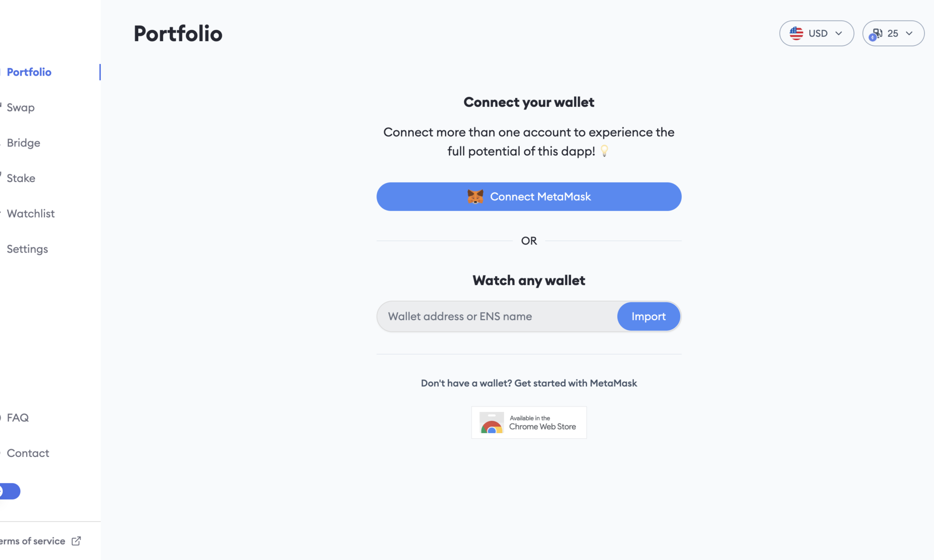Open the gas price 25 dropdown
The height and width of the screenshot is (560, 934).
893,33
